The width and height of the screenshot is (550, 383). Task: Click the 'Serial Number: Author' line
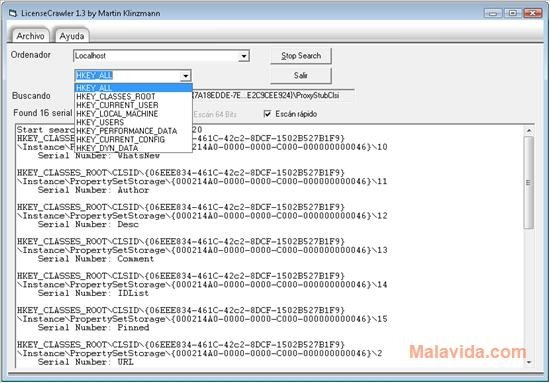coord(93,190)
